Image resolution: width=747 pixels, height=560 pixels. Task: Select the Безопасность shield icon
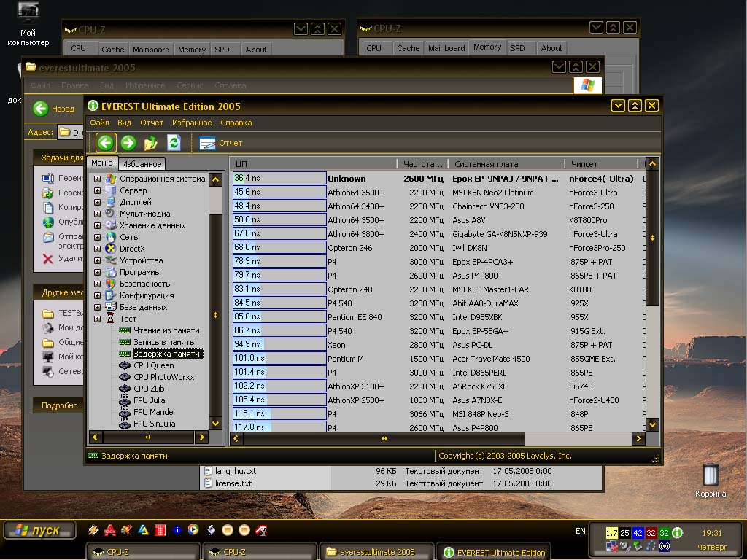(111, 284)
